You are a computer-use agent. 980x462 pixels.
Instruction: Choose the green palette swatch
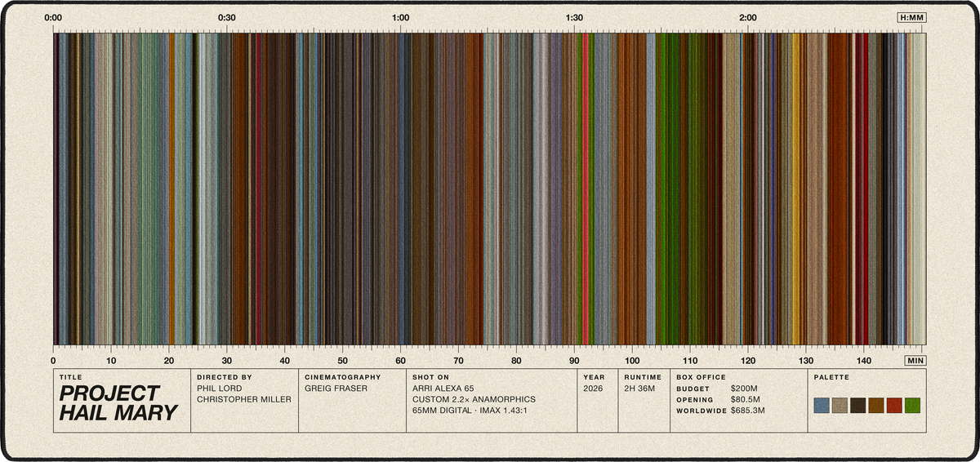coord(913,405)
